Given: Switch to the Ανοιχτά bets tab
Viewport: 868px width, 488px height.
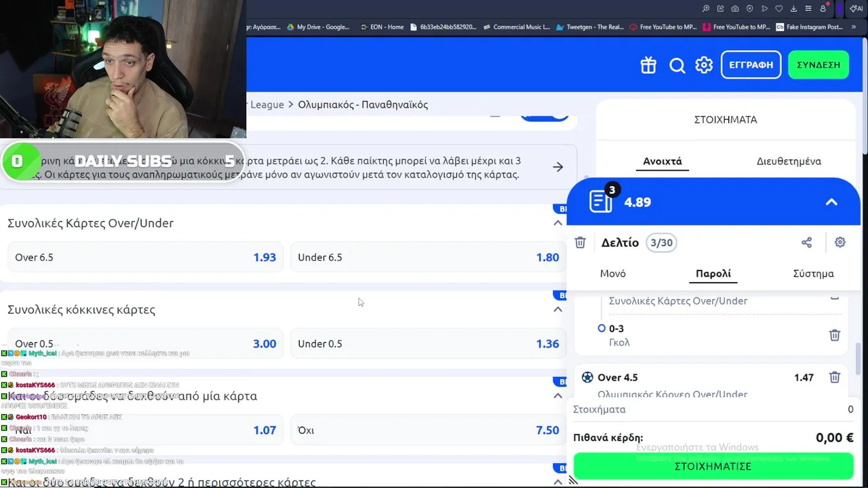Looking at the screenshot, I should 663,161.
